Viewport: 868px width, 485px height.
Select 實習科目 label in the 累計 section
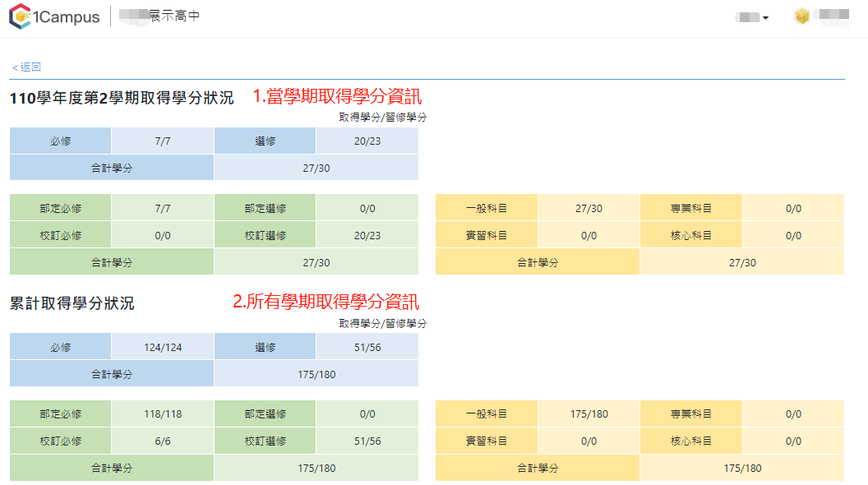coord(486,441)
